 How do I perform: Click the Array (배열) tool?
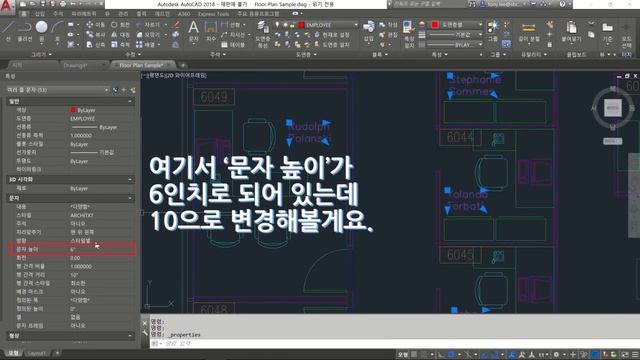[145, 44]
